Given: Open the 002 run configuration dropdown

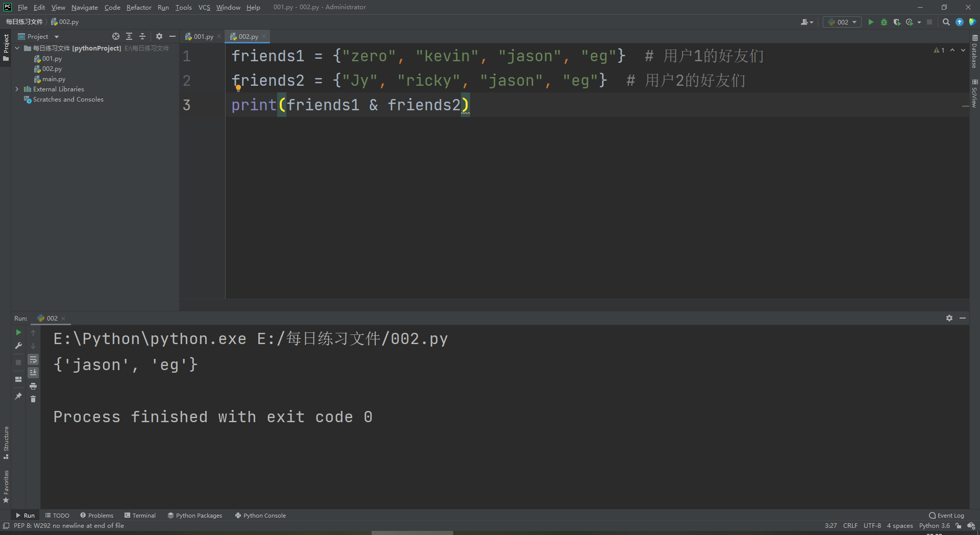Looking at the screenshot, I should [x=842, y=22].
